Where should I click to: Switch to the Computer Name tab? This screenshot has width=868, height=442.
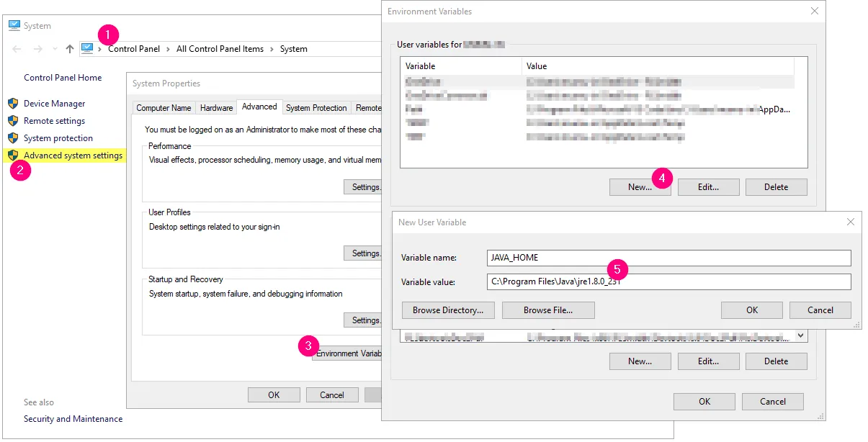click(164, 108)
